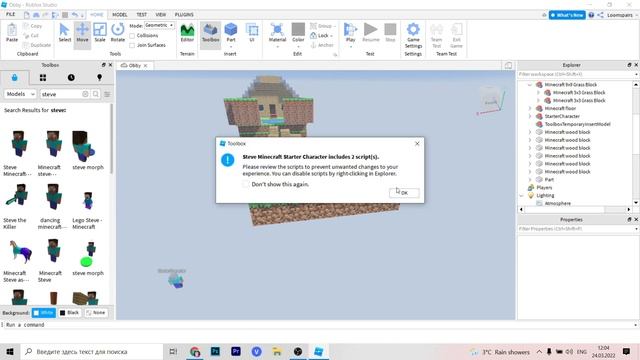Expand the StarterCharacter node
The image size is (640, 360).
coord(530,116)
